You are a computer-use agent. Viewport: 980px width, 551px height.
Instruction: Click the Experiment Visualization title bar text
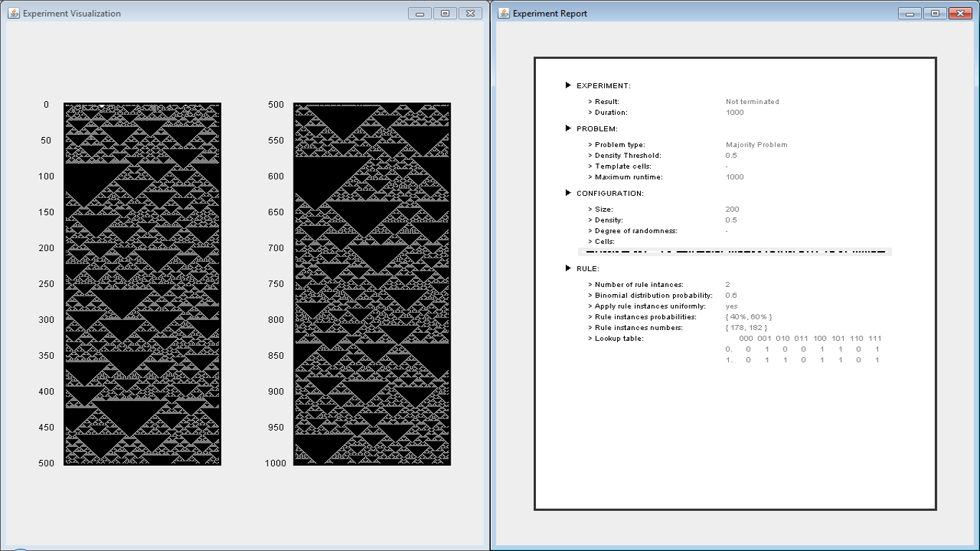tap(72, 14)
